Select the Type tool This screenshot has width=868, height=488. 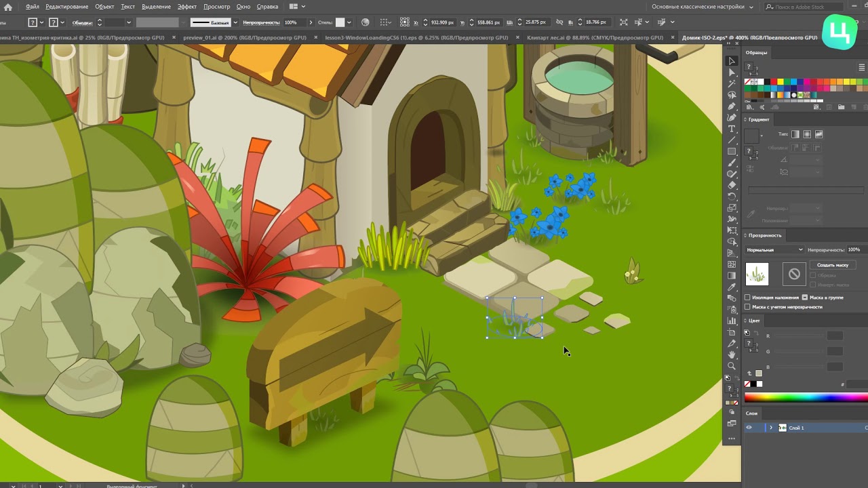tap(732, 129)
